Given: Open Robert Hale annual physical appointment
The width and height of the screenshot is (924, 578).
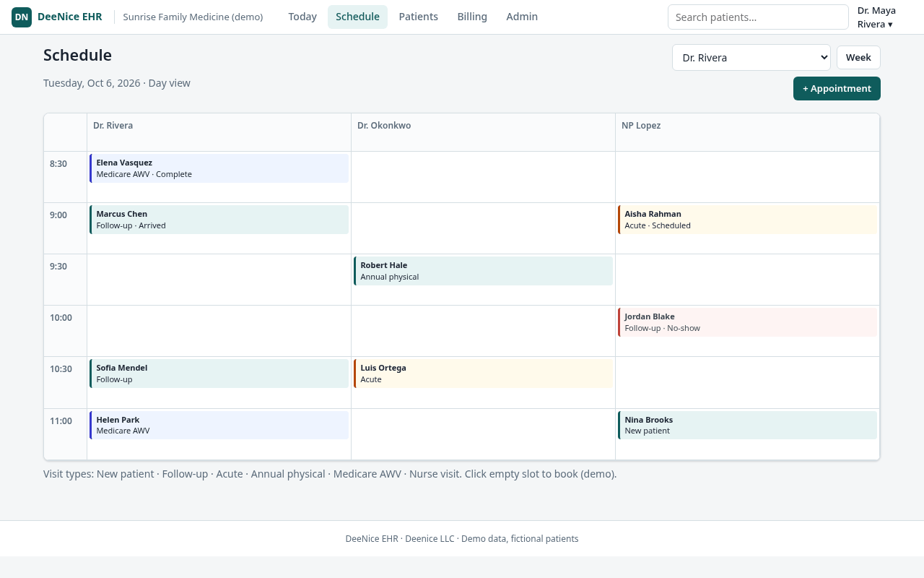Looking at the screenshot, I should point(483,271).
